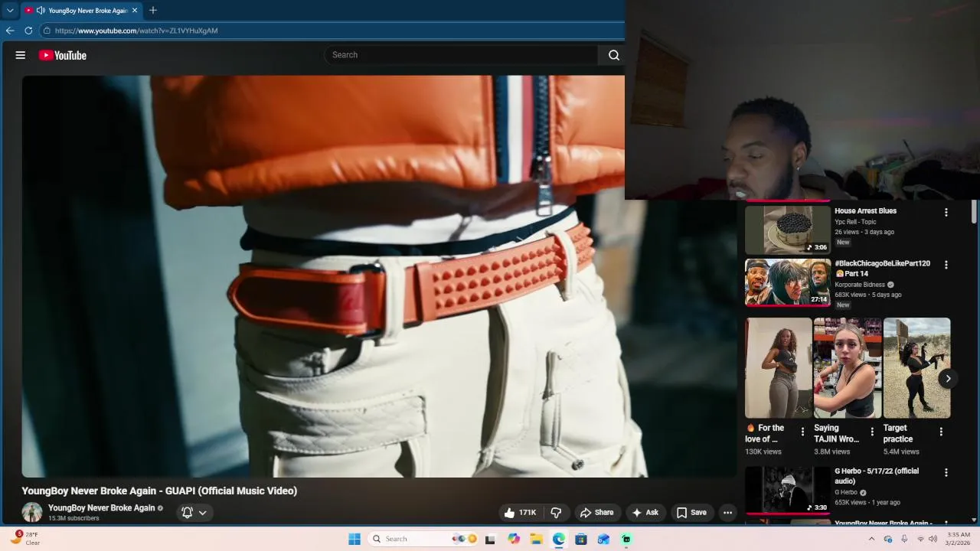Open options menu for G Herbo 5/17/22
The image size is (980, 551).
tap(946, 473)
